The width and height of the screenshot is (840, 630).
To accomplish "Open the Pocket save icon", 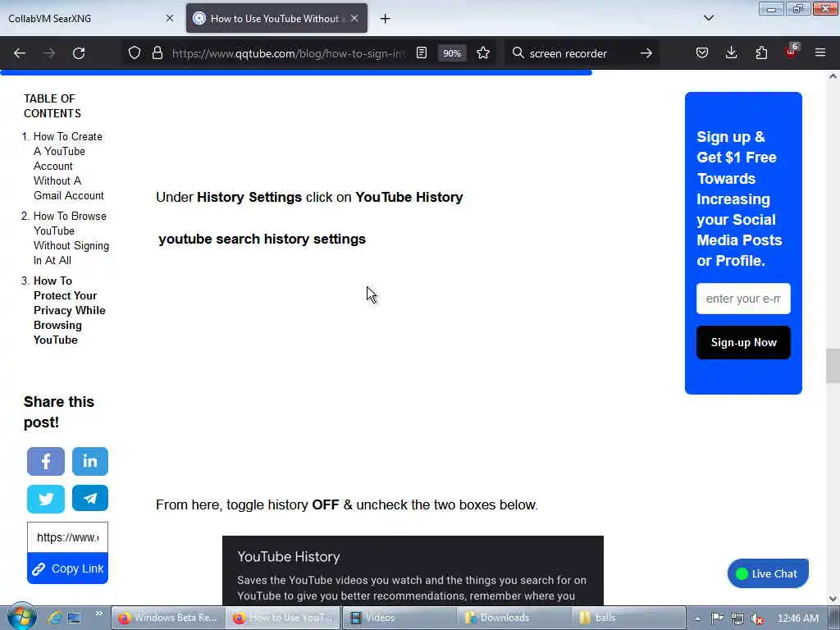I will click(x=702, y=53).
